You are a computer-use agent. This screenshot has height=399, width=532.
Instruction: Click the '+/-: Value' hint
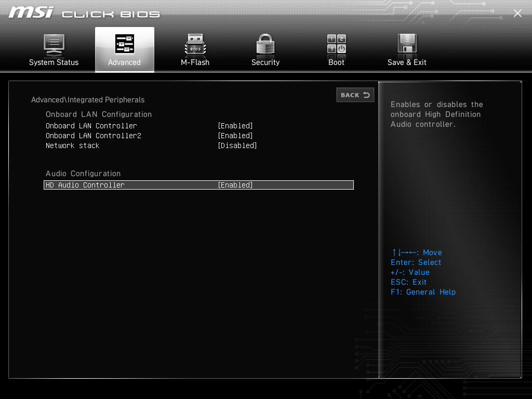click(x=410, y=272)
